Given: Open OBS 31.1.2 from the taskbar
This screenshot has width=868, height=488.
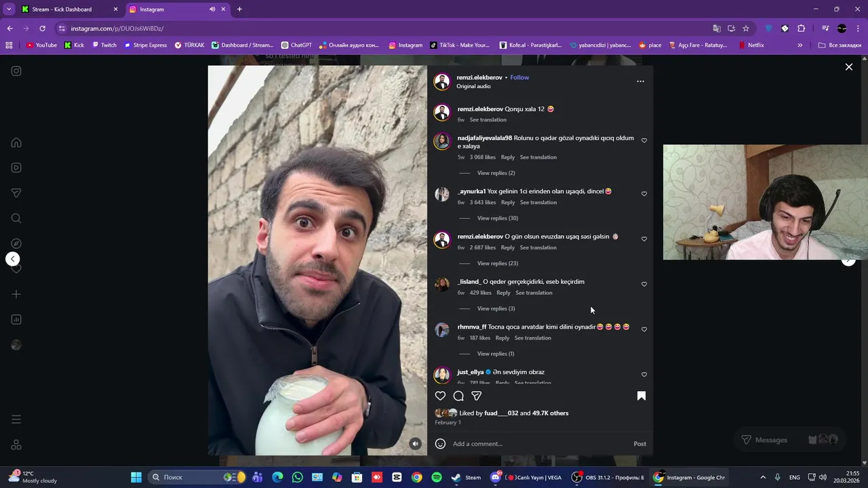Looking at the screenshot, I should click(x=608, y=478).
